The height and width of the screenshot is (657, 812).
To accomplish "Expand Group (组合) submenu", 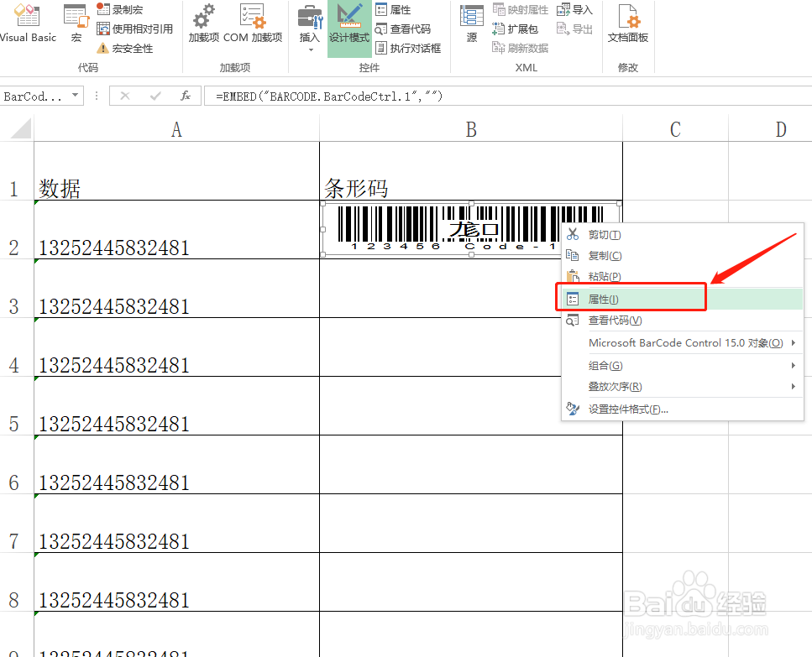I will [683, 366].
